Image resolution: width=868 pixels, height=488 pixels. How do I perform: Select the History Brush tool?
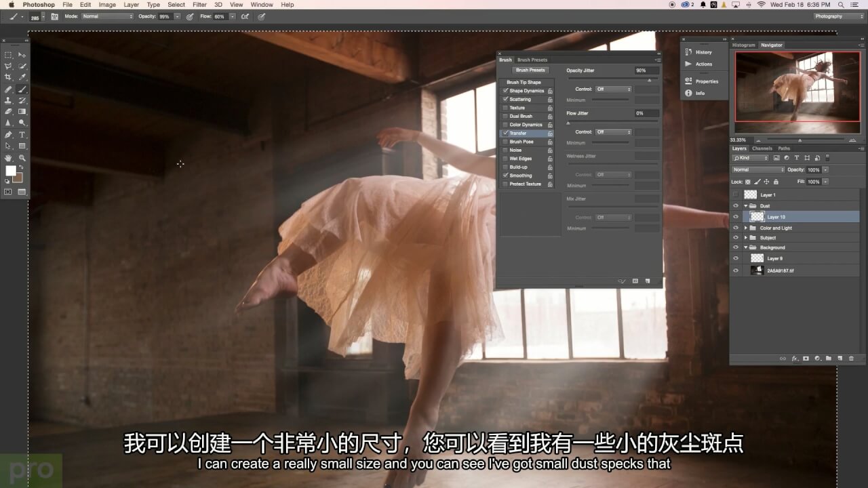tap(22, 100)
